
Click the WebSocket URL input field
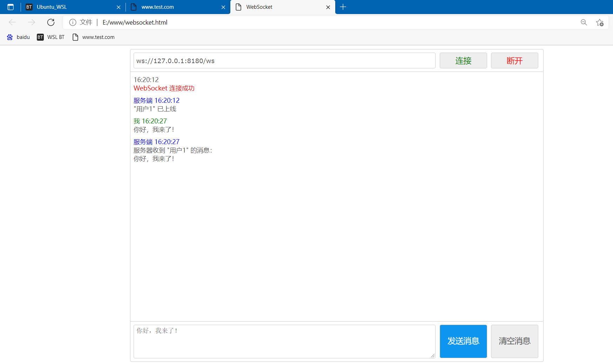(x=284, y=60)
